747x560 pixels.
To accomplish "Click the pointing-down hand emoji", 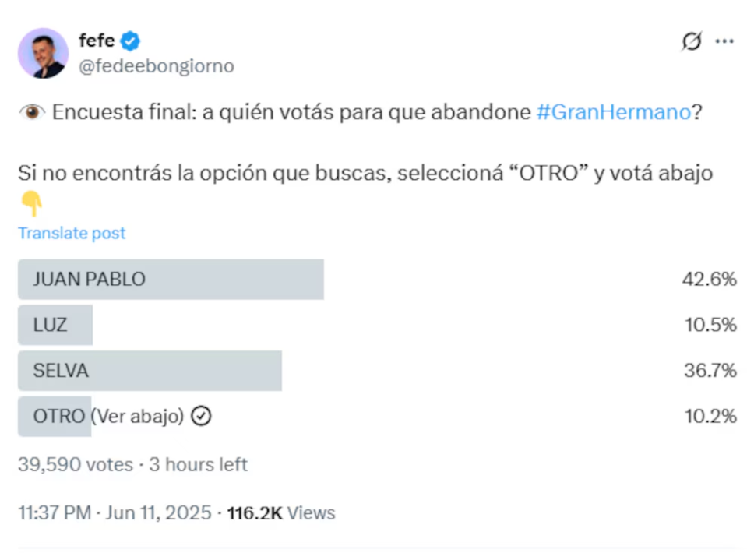I will (31, 204).
